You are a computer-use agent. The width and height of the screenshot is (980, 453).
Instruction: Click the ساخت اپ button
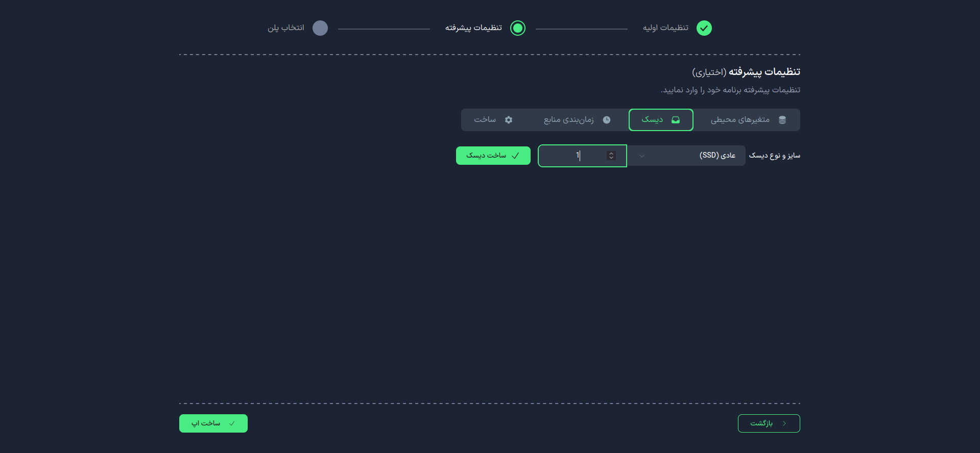(x=213, y=423)
